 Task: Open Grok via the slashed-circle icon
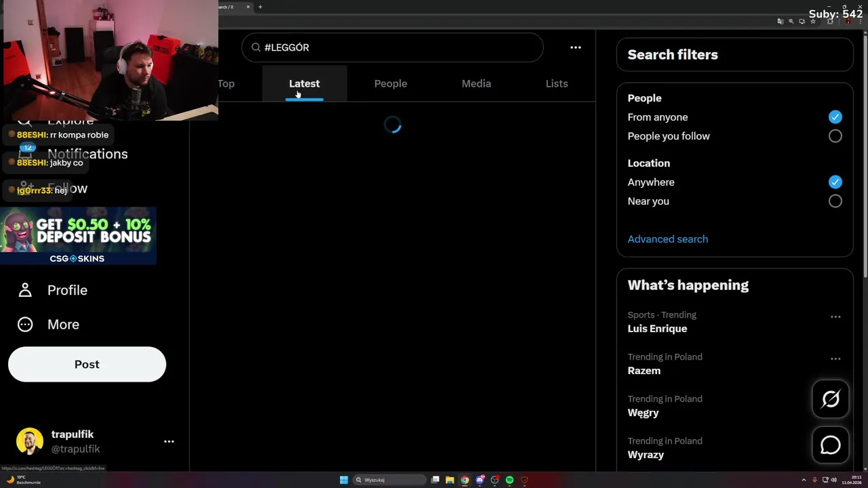[x=831, y=399]
